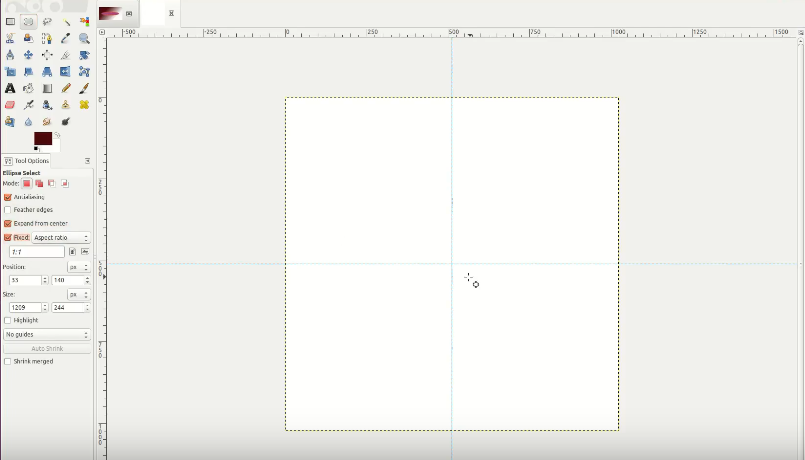Click the Position X stepper arrows
The image size is (805, 460).
(45, 280)
